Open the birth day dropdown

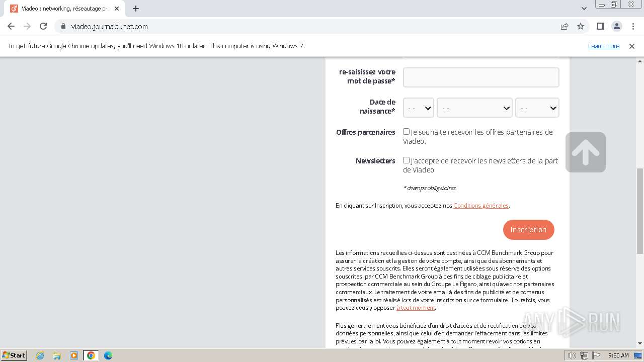(419, 108)
